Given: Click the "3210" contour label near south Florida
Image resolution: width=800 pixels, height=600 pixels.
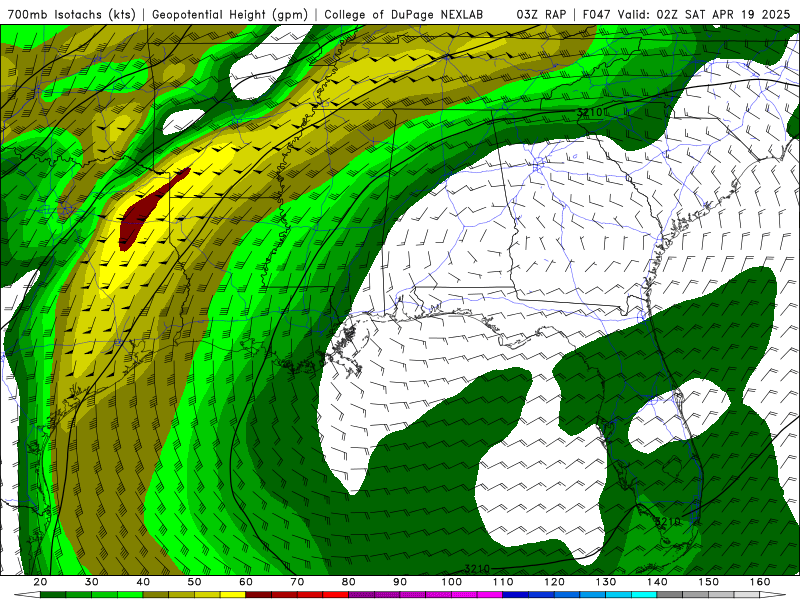Looking at the screenshot, I should point(668,521).
